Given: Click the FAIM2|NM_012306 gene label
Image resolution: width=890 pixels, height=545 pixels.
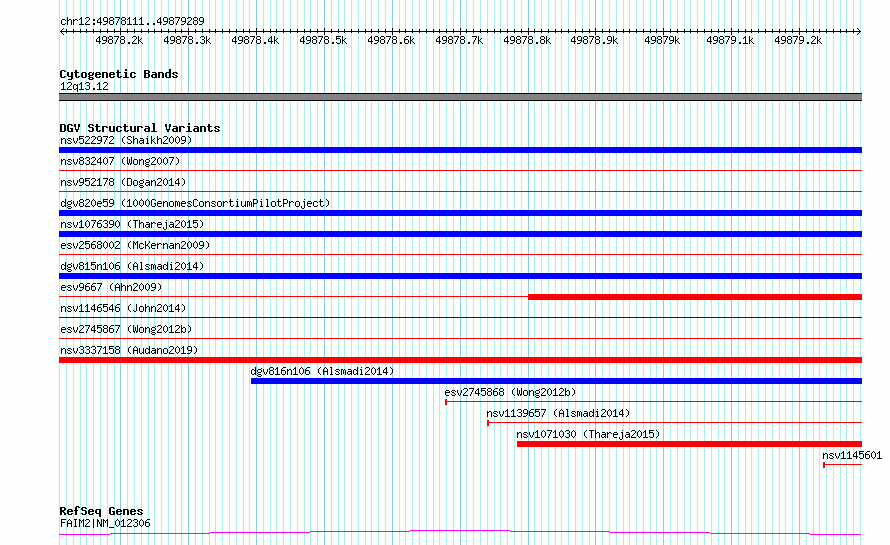Looking at the screenshot, I should 105,523.
